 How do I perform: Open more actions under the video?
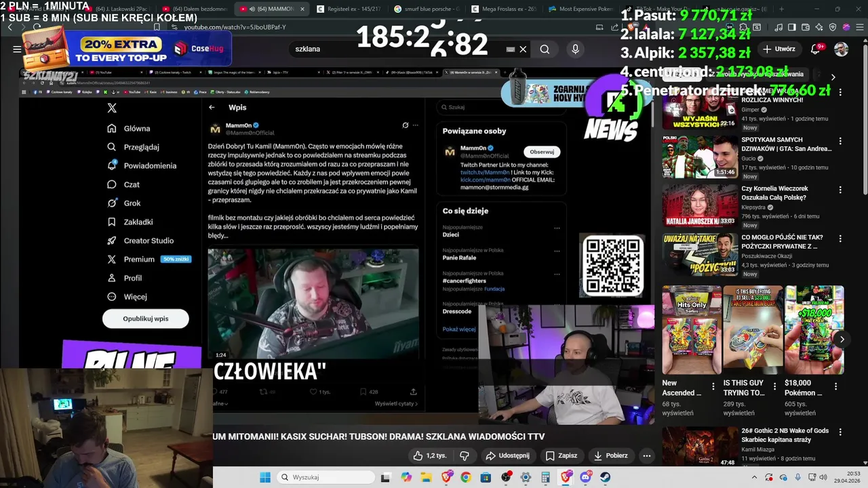click(x=647, y=455)
